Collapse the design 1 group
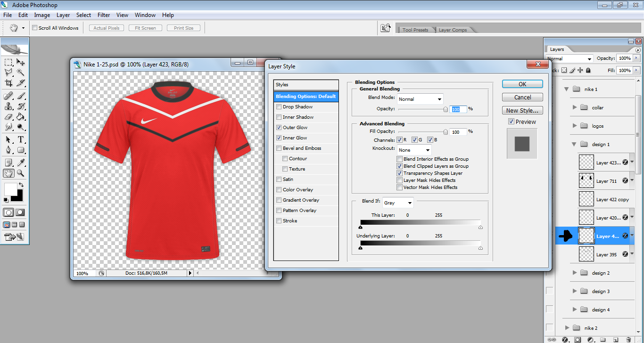Viewport: 644px width, 343px height. (574, 144)
